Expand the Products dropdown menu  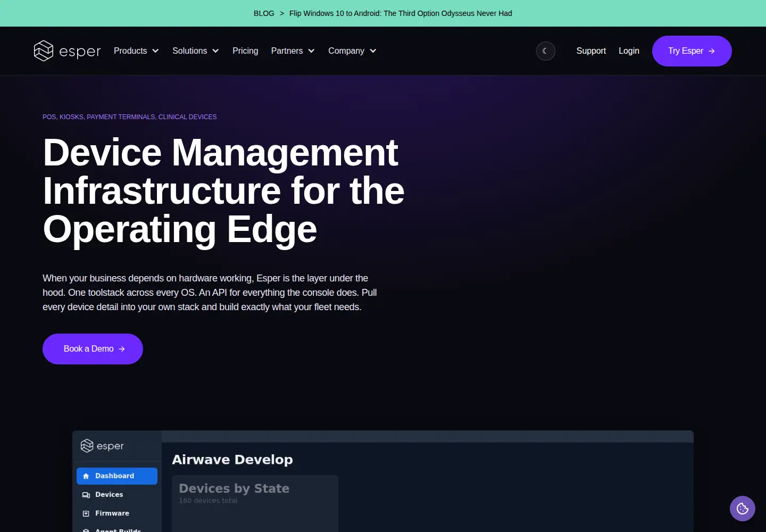pos(136,51)
